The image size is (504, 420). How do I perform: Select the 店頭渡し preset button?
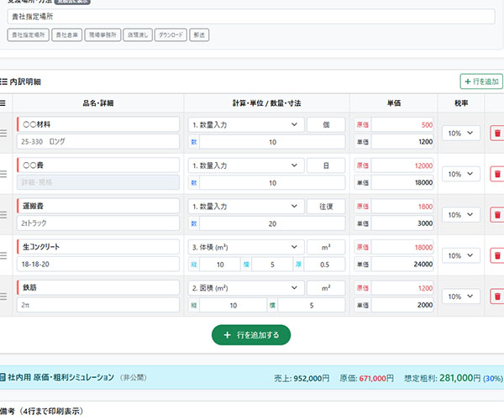pyautogui.click(x=138, y=34)
